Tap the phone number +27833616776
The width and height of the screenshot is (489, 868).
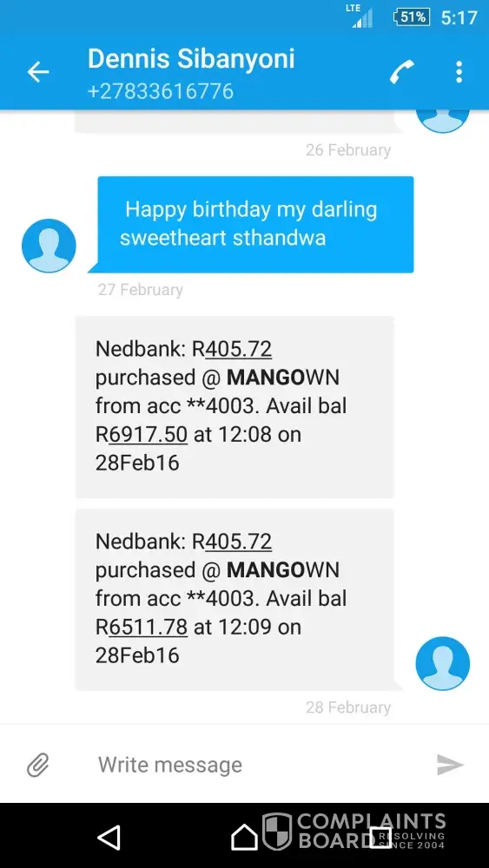(x=161, y=91)
